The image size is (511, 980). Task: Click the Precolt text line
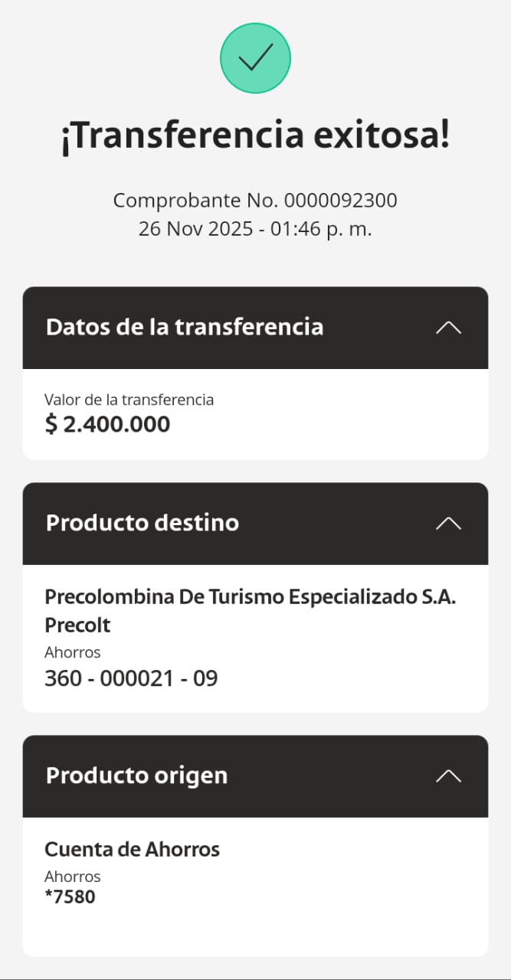pyautogui.click(x=77, y=626)
